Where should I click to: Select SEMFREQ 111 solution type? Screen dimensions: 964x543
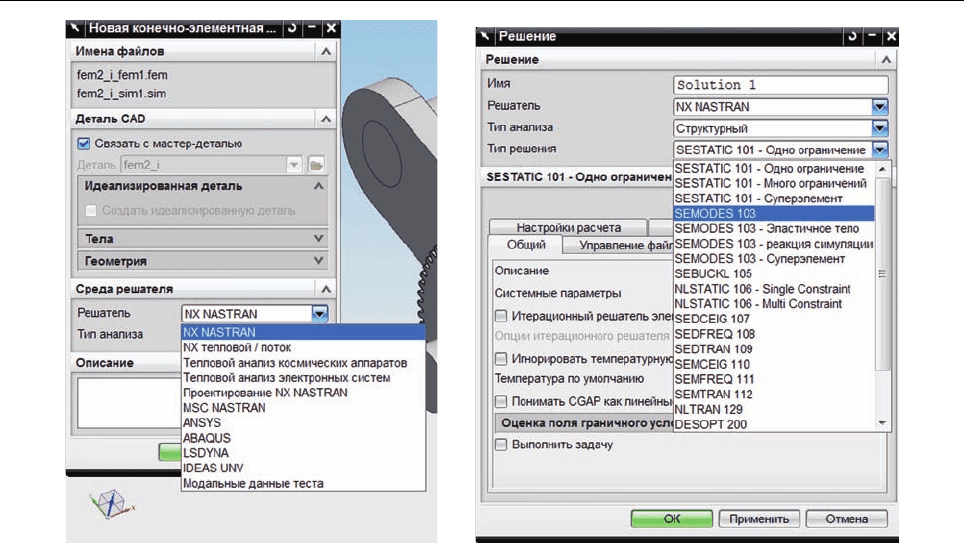click(x=774, y=379)
